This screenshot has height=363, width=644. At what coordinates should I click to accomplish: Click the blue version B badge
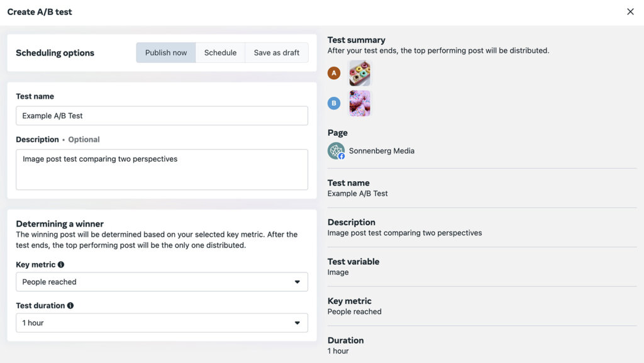[x=334, y=103]
